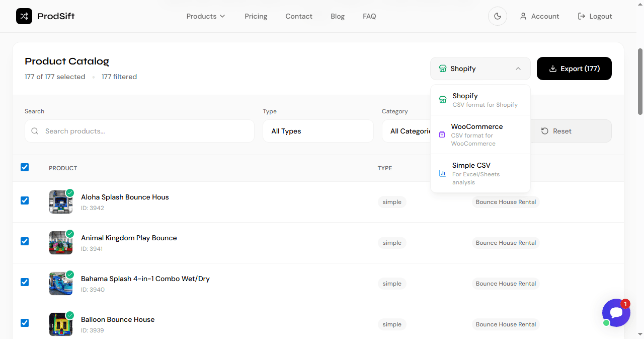Click green check badge on Bahama Splash thumbnail
This screenshot has width=644, height=339.
(x=70, y=275)
